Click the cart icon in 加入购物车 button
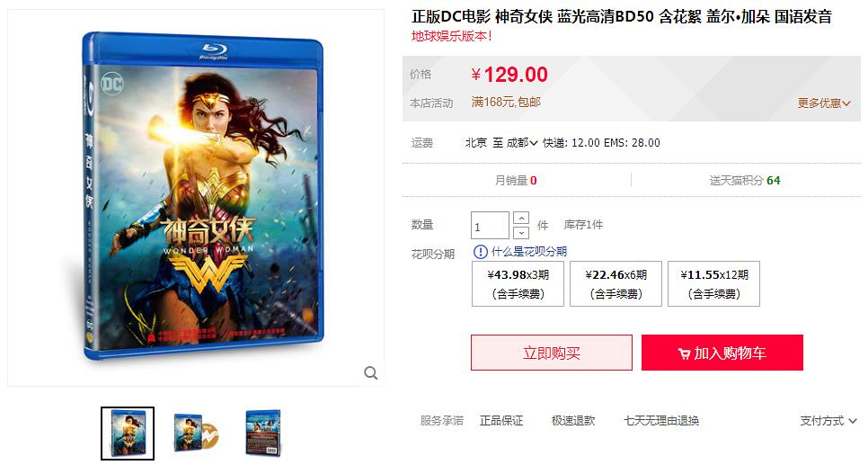Screen dimensions: 868x474 (684, 353)
